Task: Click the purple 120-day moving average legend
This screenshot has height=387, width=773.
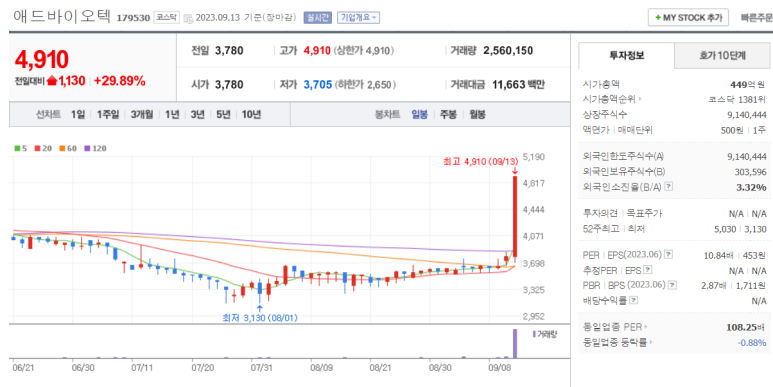Action: coord(95,148)
